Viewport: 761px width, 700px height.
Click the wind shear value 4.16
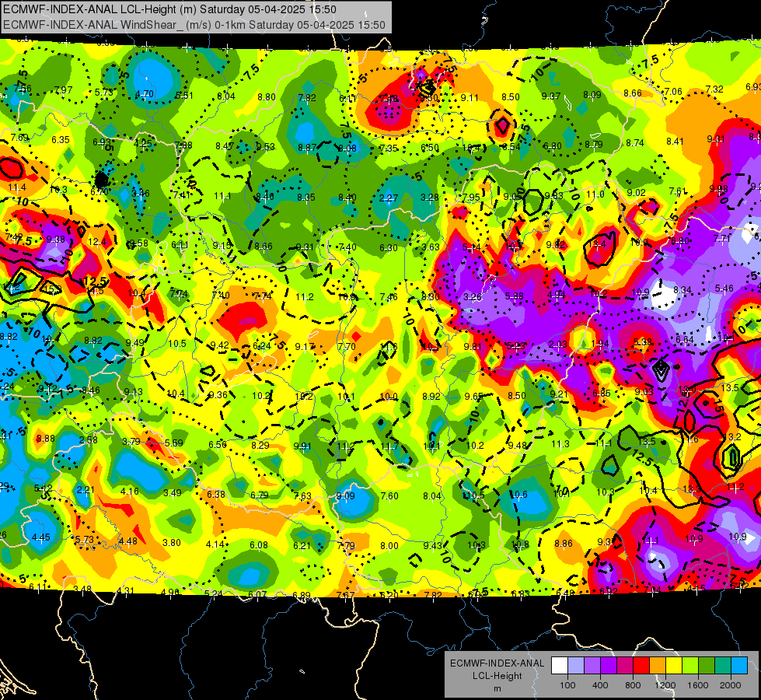(x=130, y=492)
